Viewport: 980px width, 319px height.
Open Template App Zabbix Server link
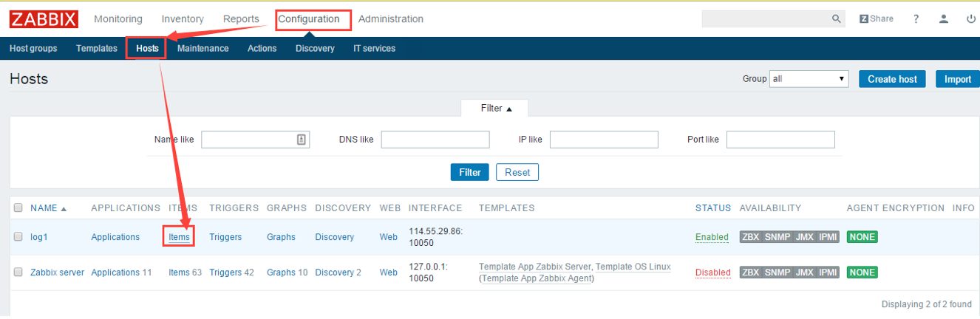click(534, 267)
